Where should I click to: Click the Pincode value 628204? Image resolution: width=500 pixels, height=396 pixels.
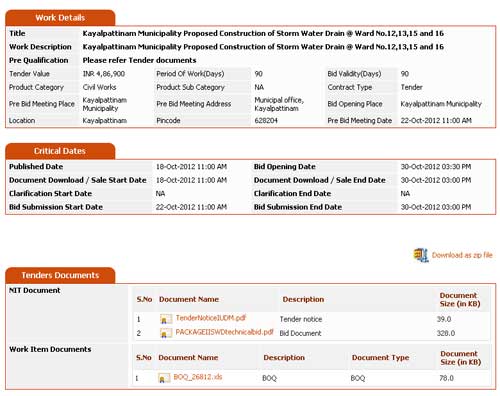[266, 121]
